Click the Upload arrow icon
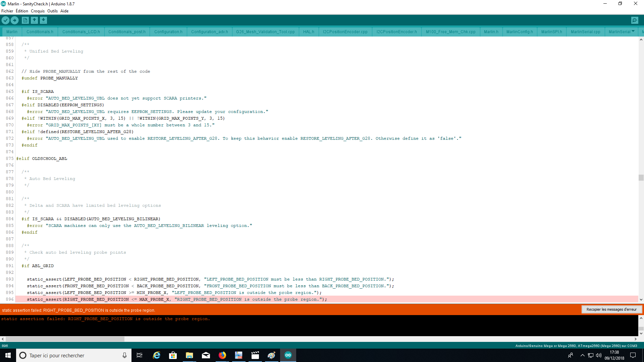 14,20
